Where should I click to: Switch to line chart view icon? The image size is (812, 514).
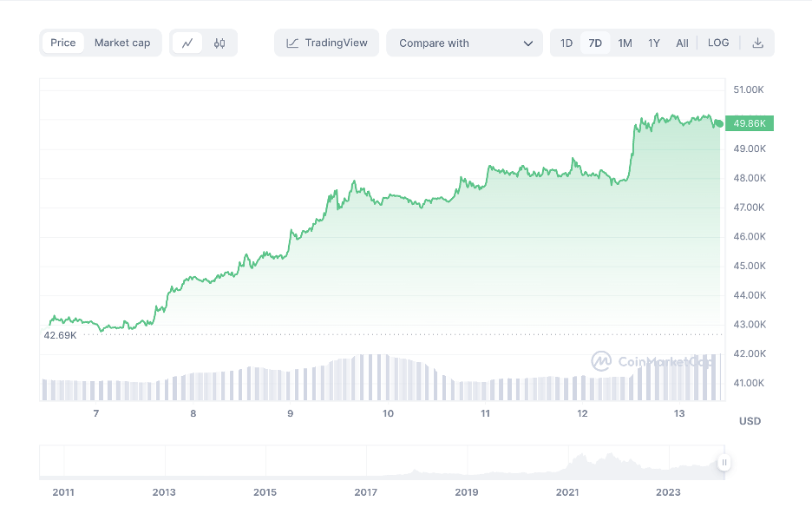(187, 43)
